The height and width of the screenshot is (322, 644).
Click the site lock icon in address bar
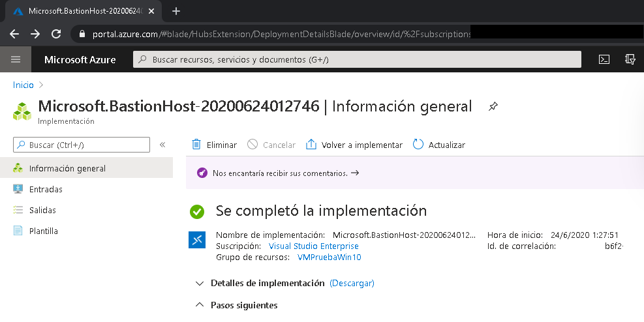82,34
